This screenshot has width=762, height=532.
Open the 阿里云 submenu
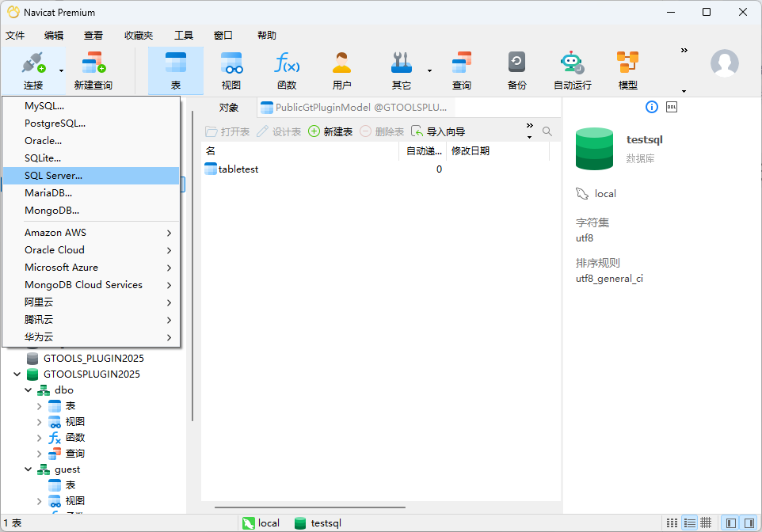point(91,302)
